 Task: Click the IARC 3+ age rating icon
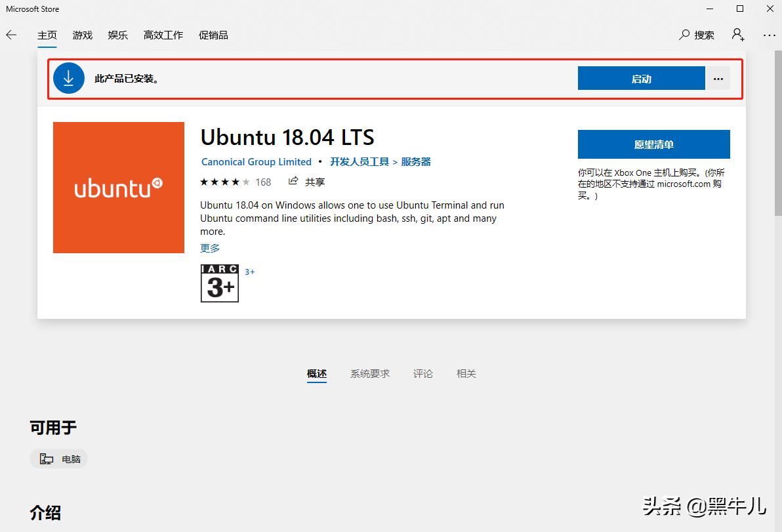pos(219,283)
